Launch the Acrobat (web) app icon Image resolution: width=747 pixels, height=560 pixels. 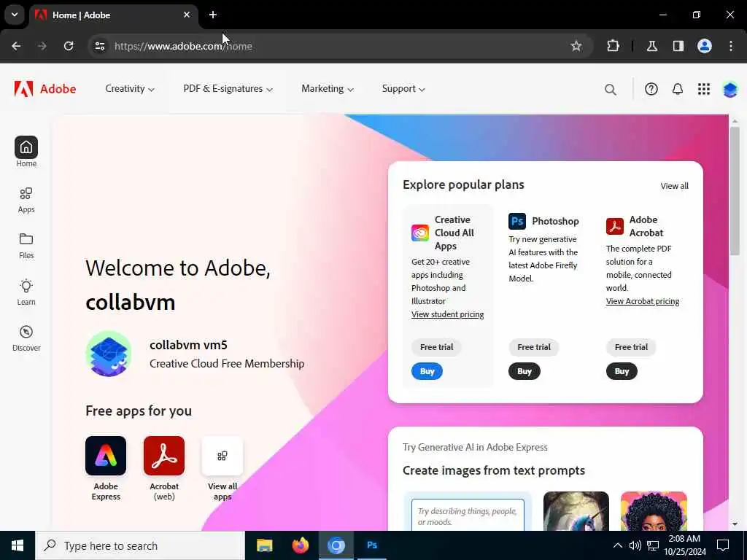point(164,456)
